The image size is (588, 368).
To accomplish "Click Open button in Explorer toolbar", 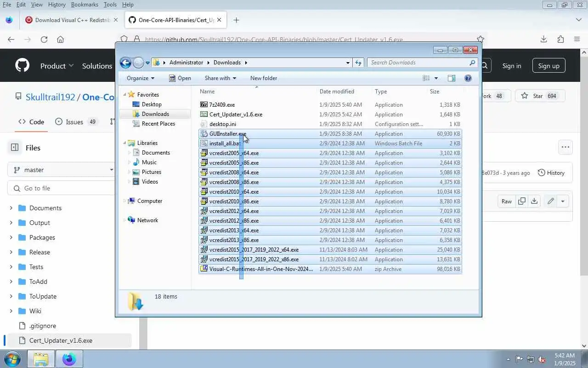I will (x=180, y=78).
